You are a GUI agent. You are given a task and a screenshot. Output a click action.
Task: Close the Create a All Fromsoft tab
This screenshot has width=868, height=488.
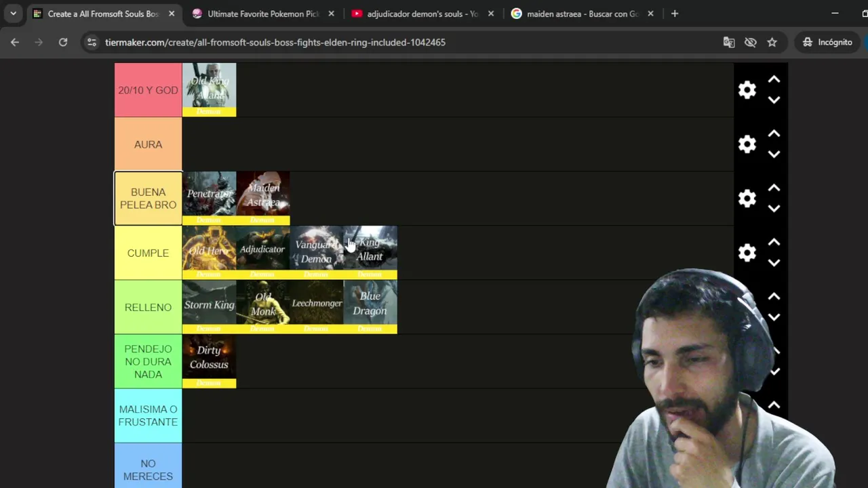coord(172,14)
